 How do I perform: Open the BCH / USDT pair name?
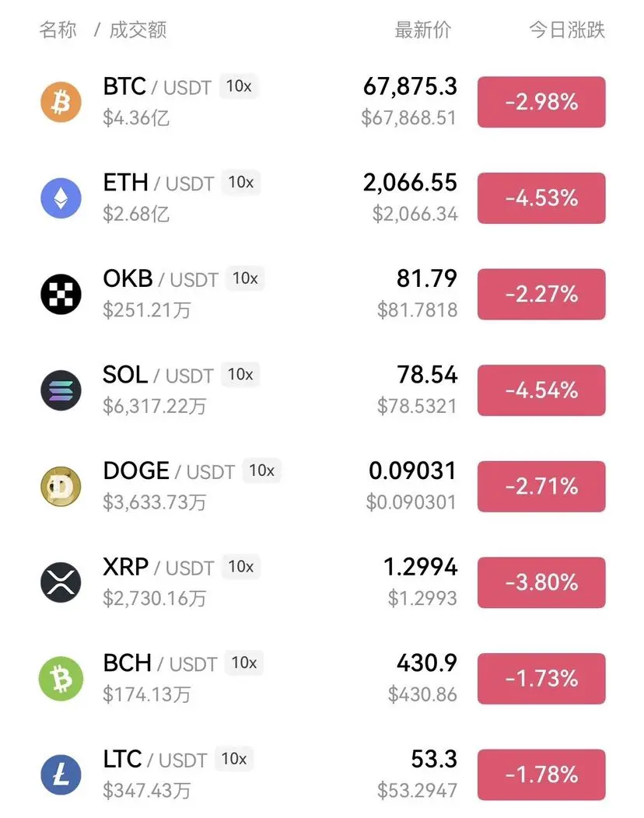tap(159, 663)
